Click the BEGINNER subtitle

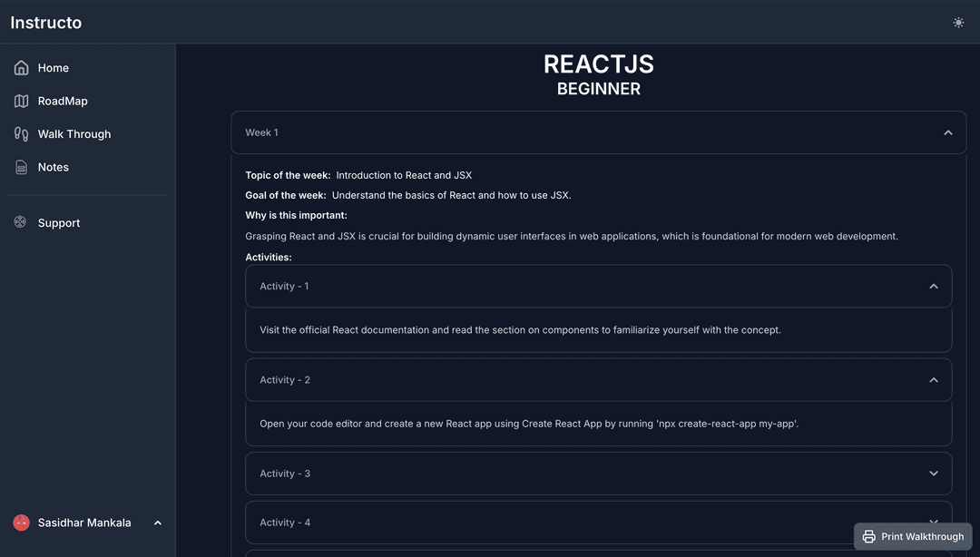(599, 89)
